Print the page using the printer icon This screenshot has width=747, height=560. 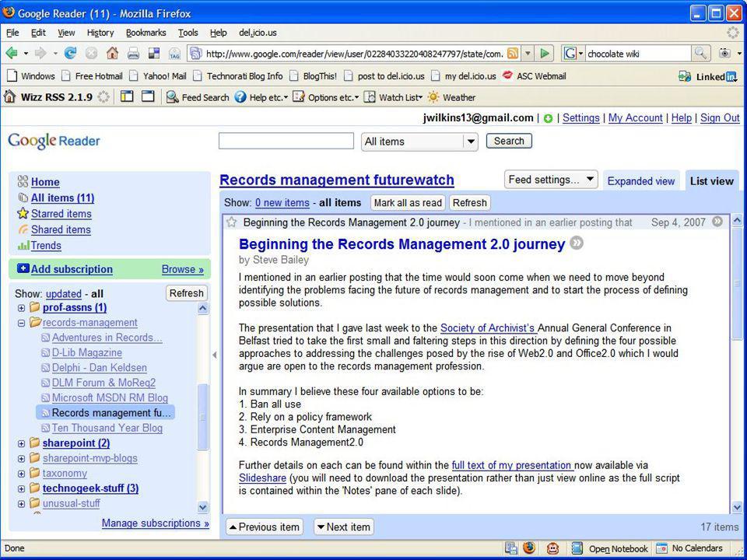[133, 54]
